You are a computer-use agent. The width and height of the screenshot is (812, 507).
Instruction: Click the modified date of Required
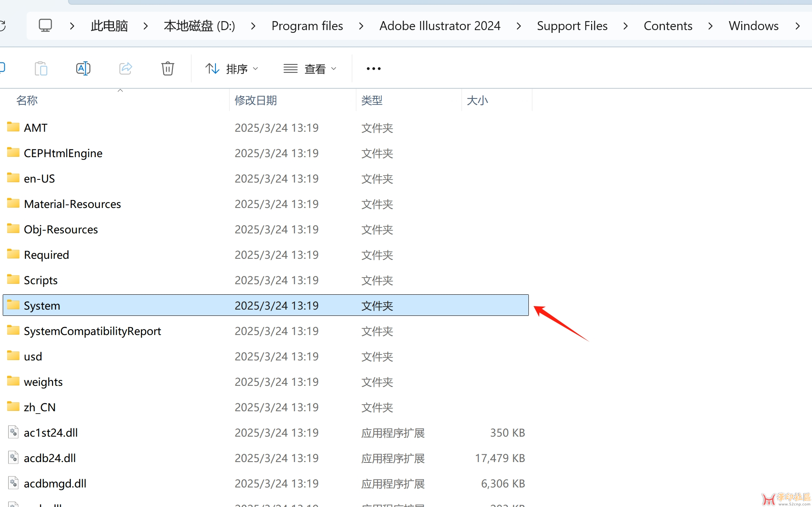coord(277,255)
